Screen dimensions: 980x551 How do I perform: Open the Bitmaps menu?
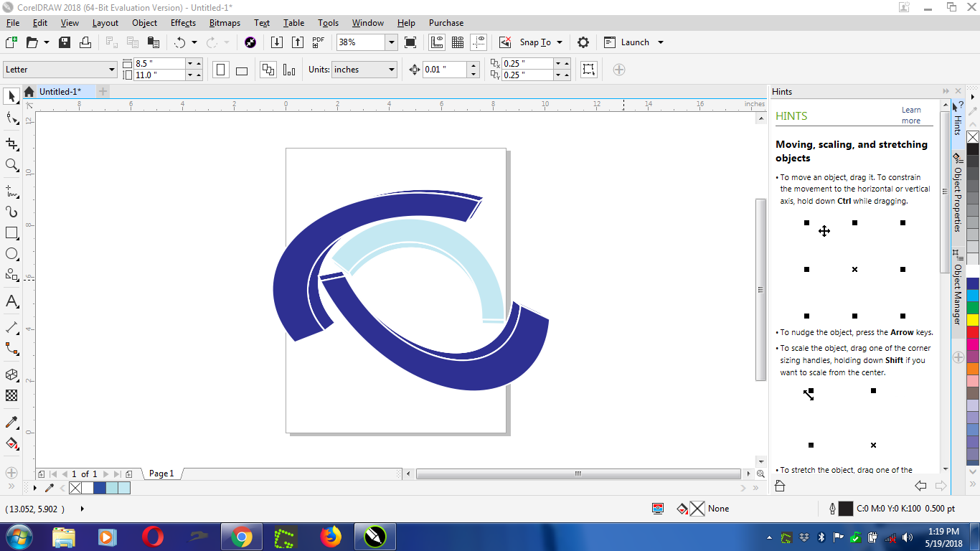[225, 23]
